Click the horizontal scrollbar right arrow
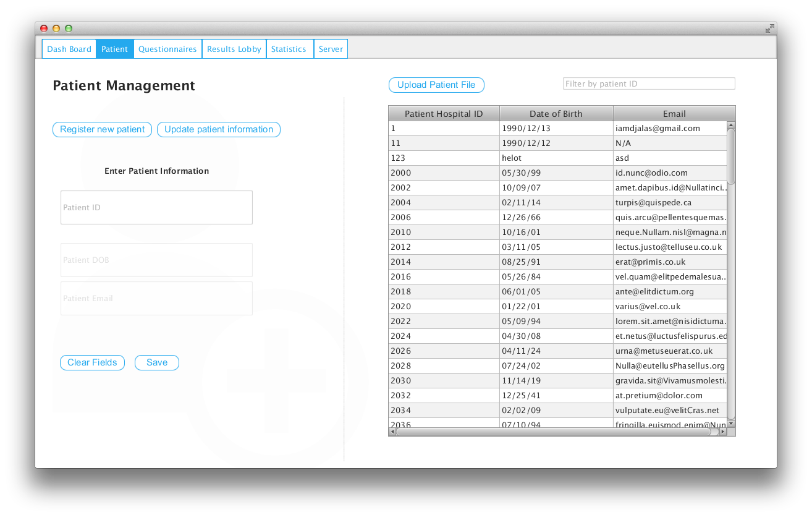The width and height of the screenshot is (812, 517). pyautogui.click(x=722, y=432)
